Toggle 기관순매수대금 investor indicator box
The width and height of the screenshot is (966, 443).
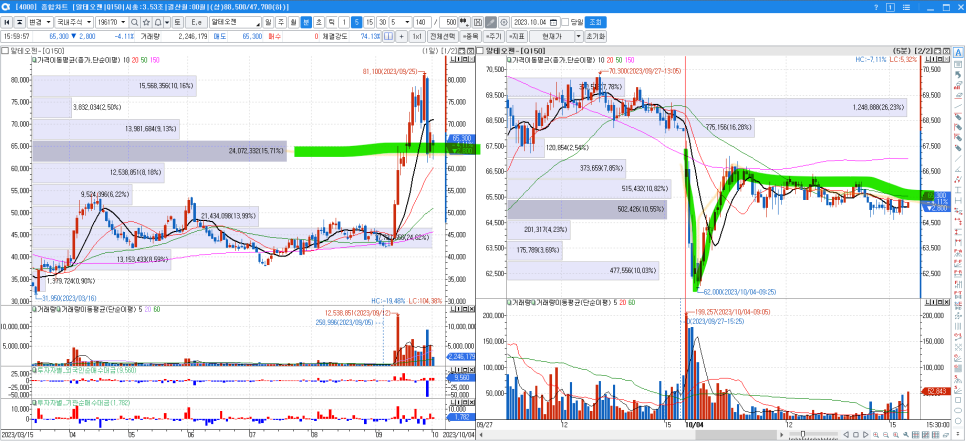click(34, 402)
